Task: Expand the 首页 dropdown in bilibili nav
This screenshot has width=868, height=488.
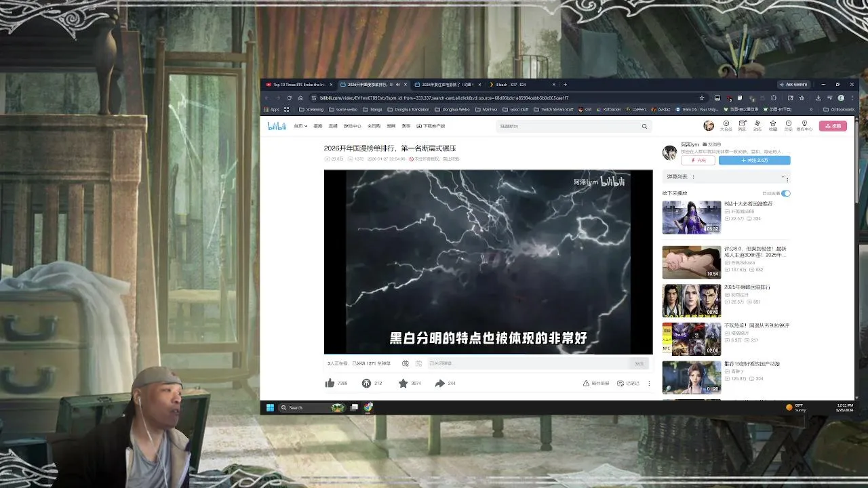Action: click(300, 126)
